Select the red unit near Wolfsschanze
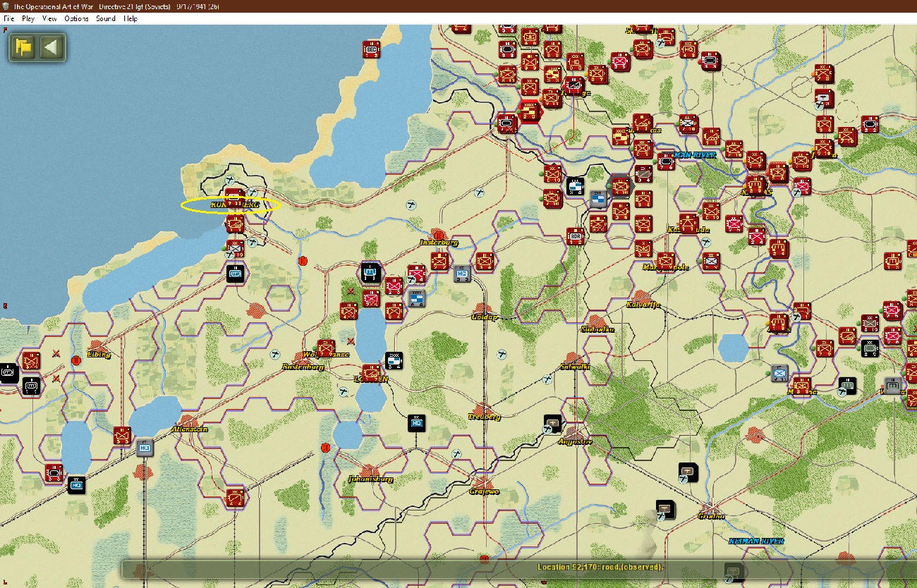 pyautogui.click(x=326, y=348)
